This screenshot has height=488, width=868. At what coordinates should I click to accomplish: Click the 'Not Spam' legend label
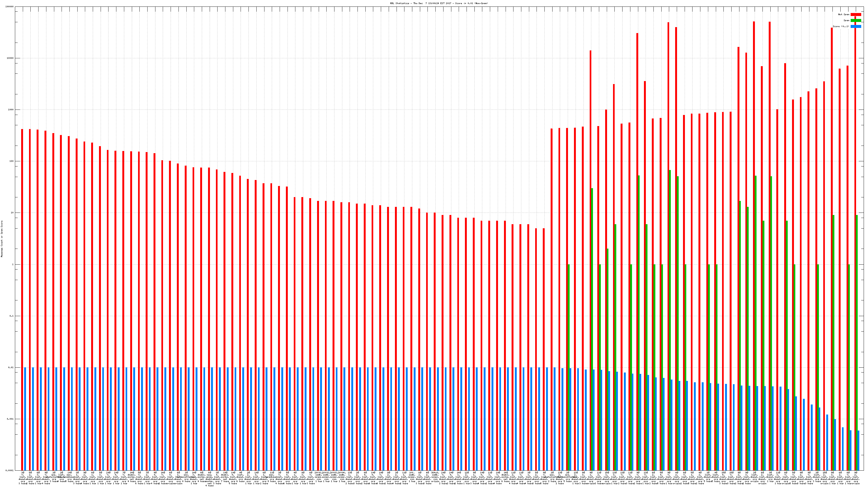pos(844,14)
